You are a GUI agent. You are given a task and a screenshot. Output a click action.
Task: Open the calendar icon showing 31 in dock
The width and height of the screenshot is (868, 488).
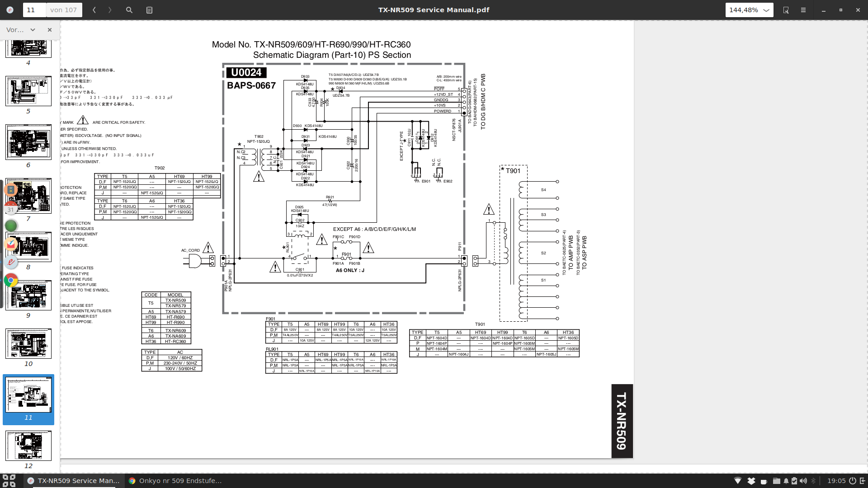[x=11, y=208]
